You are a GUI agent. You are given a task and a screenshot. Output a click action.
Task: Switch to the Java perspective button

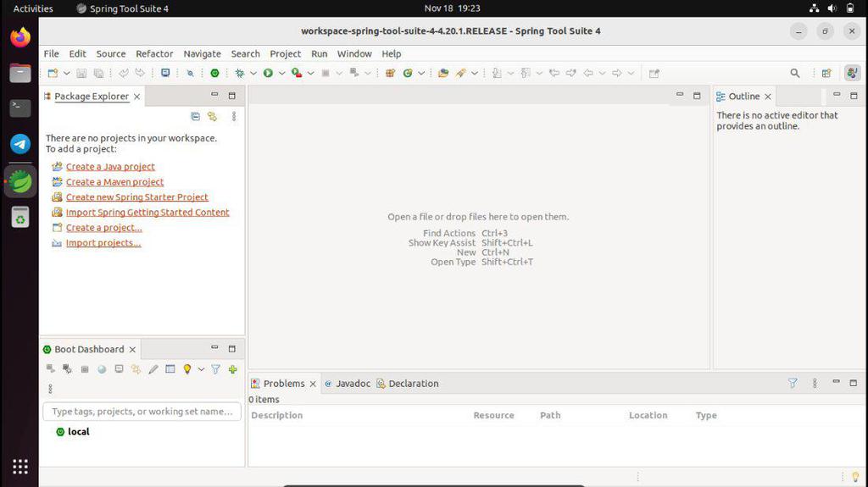pos(852,73)
